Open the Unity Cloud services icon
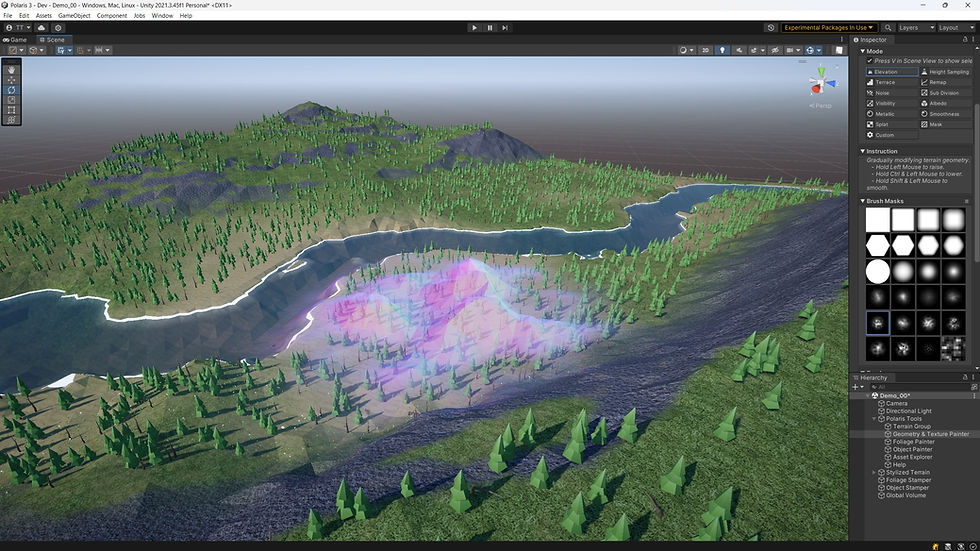 41,27
